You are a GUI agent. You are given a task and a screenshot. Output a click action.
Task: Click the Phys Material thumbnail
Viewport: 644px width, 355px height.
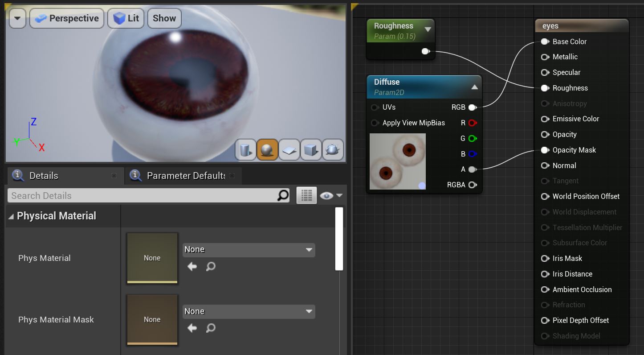pyautogui.click(x=152, y=258)
